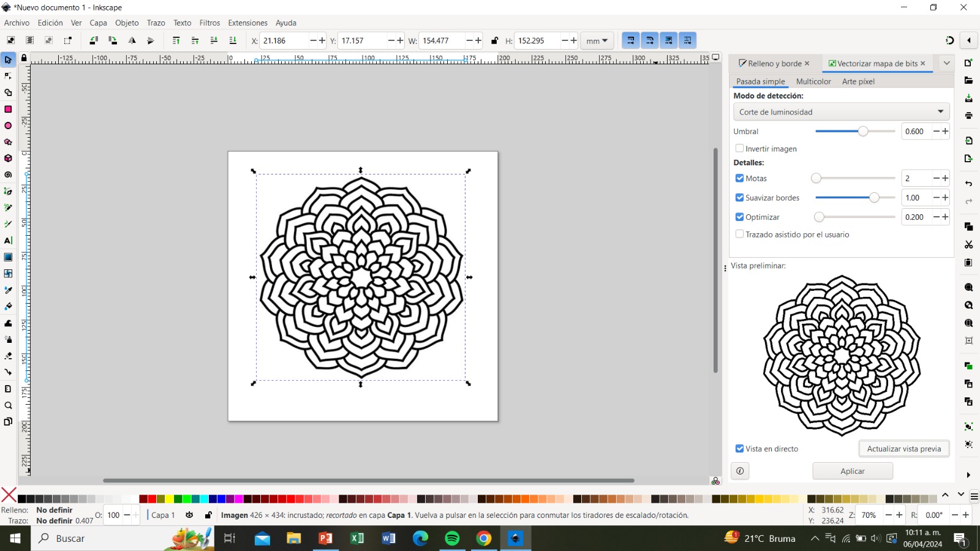Adjust the Umbral slider
Viewport: 980px width, 551px height.
click(x=855, y=131)
